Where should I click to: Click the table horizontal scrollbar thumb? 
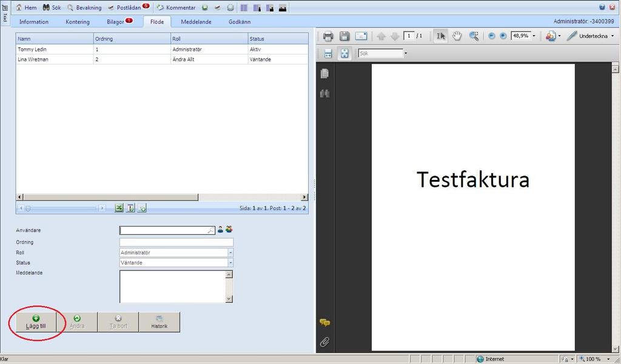111,197
